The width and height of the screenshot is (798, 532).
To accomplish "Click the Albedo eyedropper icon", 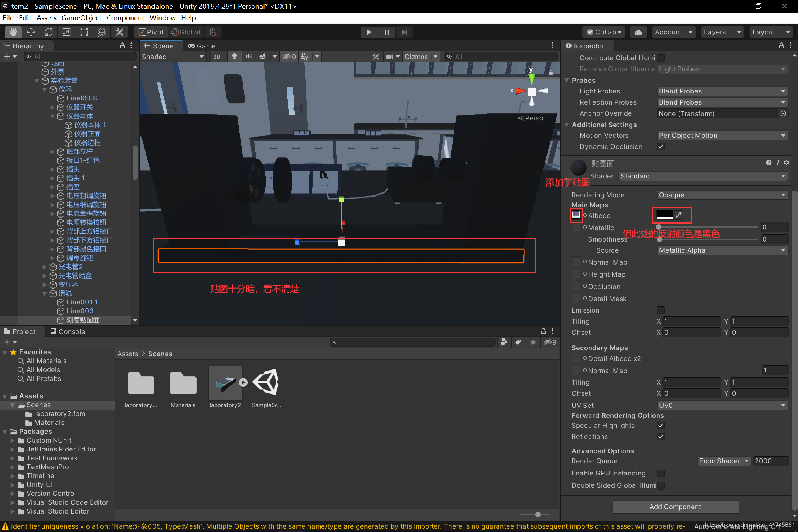I will coord(679,215).
